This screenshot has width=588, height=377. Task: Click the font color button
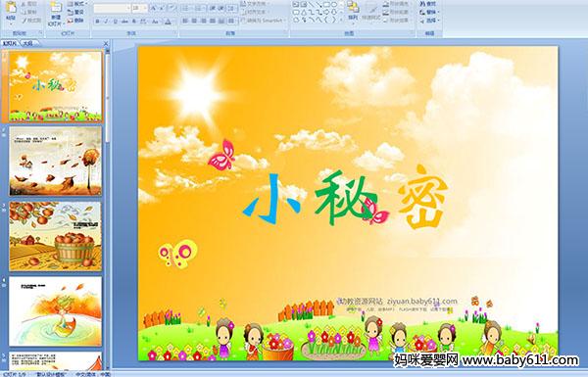coord(168,22)
